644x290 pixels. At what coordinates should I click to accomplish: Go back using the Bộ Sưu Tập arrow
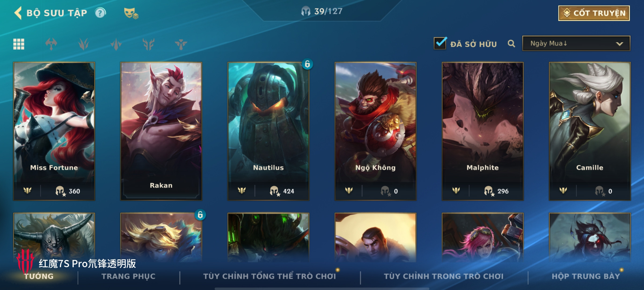[x=18, y=13]
